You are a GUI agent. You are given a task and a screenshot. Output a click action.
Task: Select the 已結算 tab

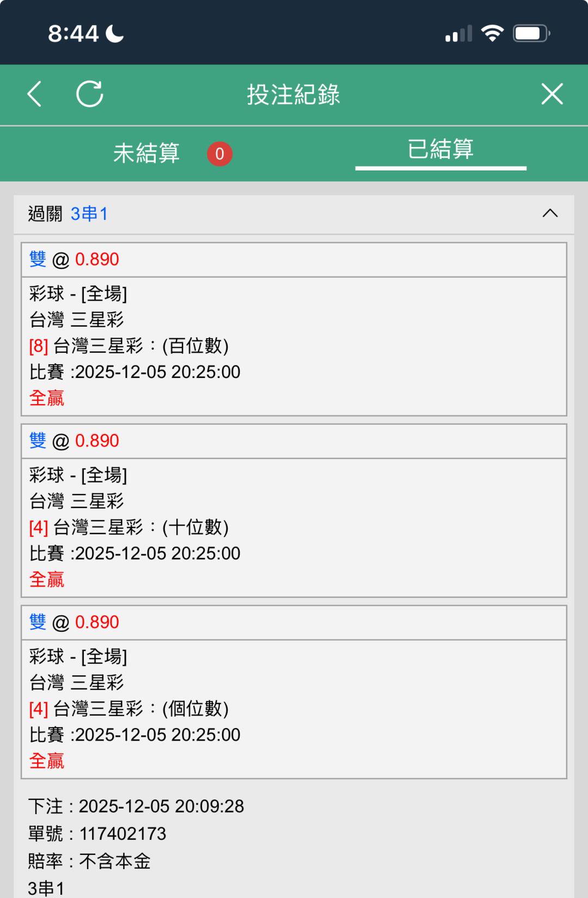coord(440,150)
